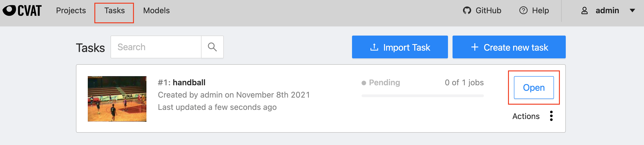Click the GitHub octocat icon
The image size is (644, 145).
click(467, 10)
